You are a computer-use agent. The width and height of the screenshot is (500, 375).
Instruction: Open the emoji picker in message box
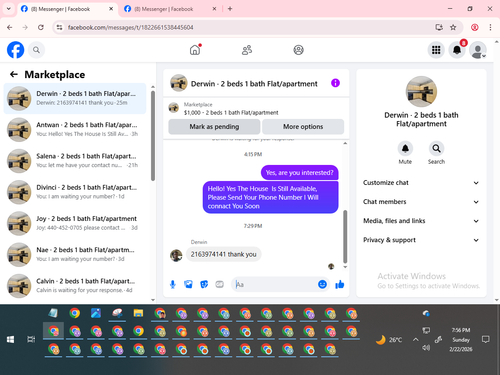point(322,284)
